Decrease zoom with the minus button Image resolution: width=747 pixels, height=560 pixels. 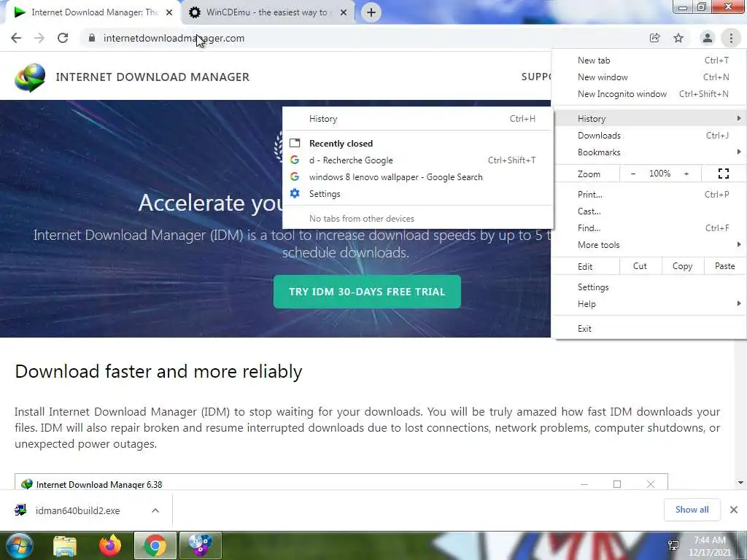coord(633,174)
